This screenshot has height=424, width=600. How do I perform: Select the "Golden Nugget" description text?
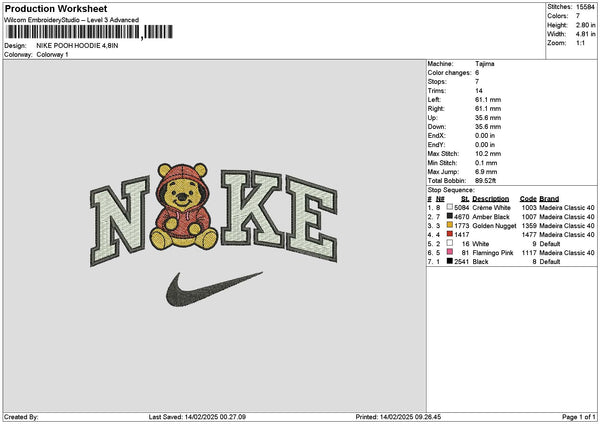[x=494, y=226]
